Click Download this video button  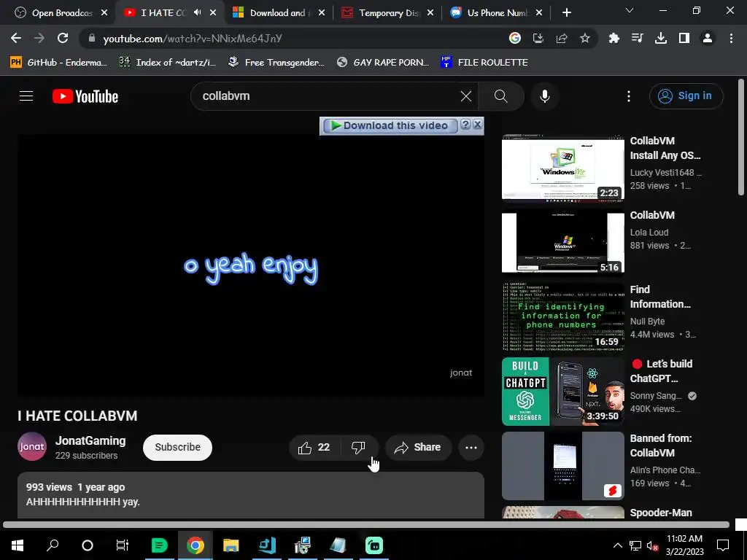pos(390,125)
